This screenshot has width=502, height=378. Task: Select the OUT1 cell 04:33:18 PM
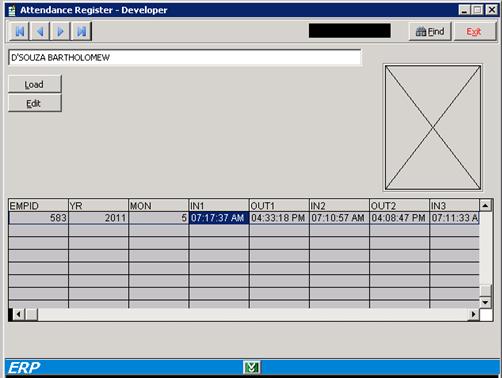(x=279, y=218)
